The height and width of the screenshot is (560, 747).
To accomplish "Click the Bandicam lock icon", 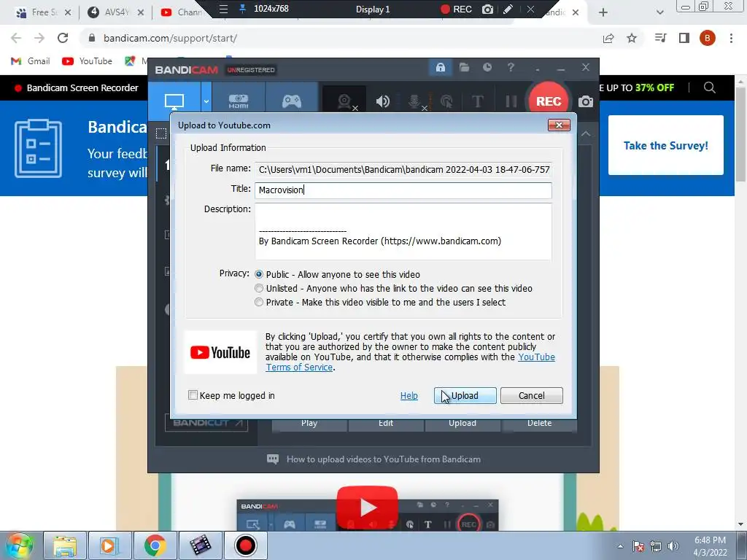I will (440, 67).
